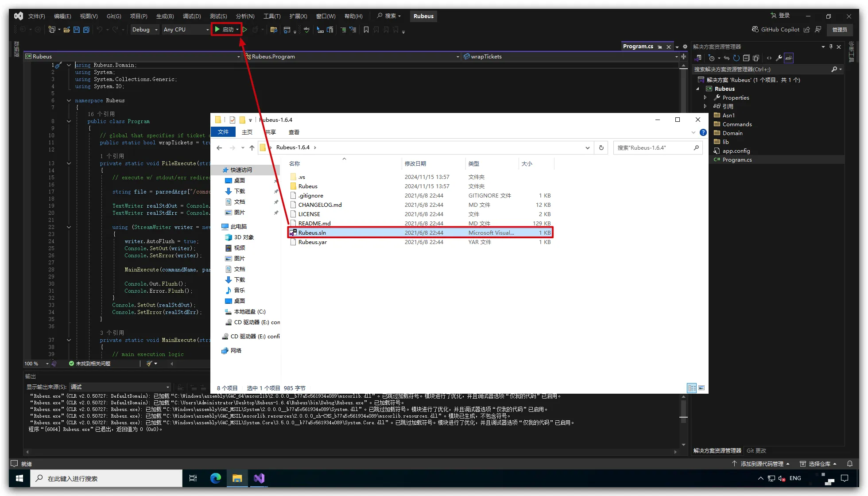Select app.config in Solution Explorer
The height and width of the screenshot is (496, 868).
pyautogui.click(x=736, y=151)
